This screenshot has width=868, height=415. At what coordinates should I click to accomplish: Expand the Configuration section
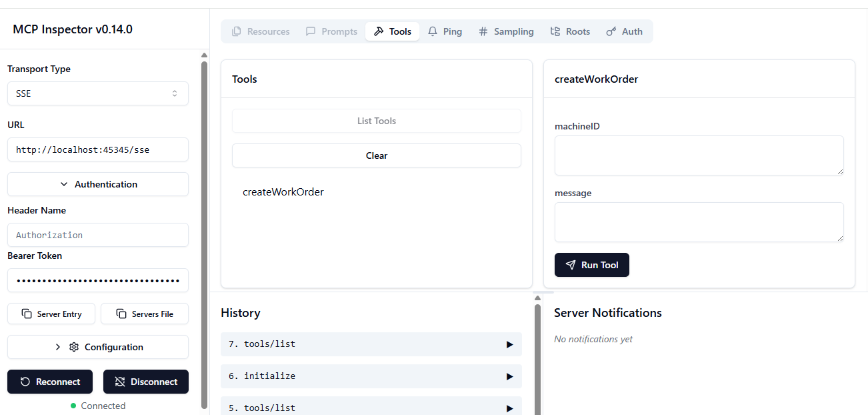point(98,347)
